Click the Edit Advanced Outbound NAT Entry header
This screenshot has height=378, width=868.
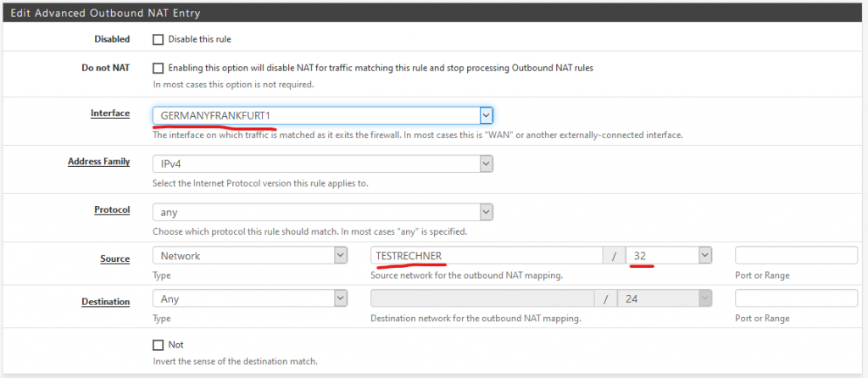coord(105,12)
